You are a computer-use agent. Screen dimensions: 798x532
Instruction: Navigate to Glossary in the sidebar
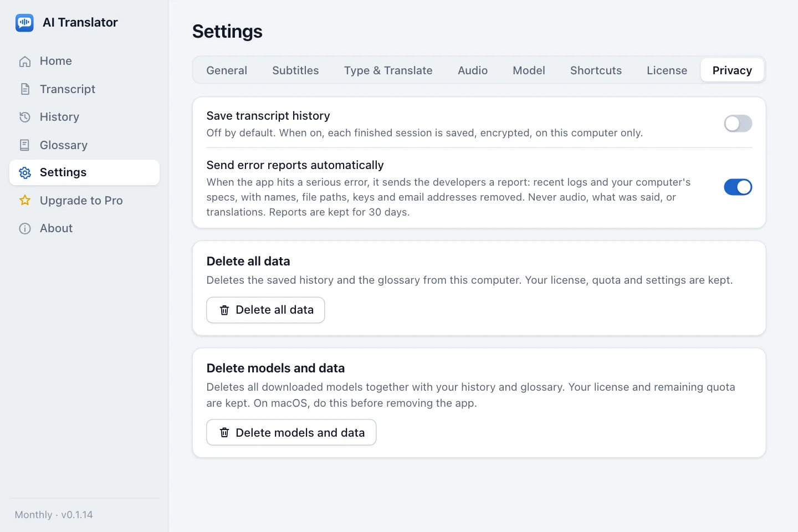[84, 145]
